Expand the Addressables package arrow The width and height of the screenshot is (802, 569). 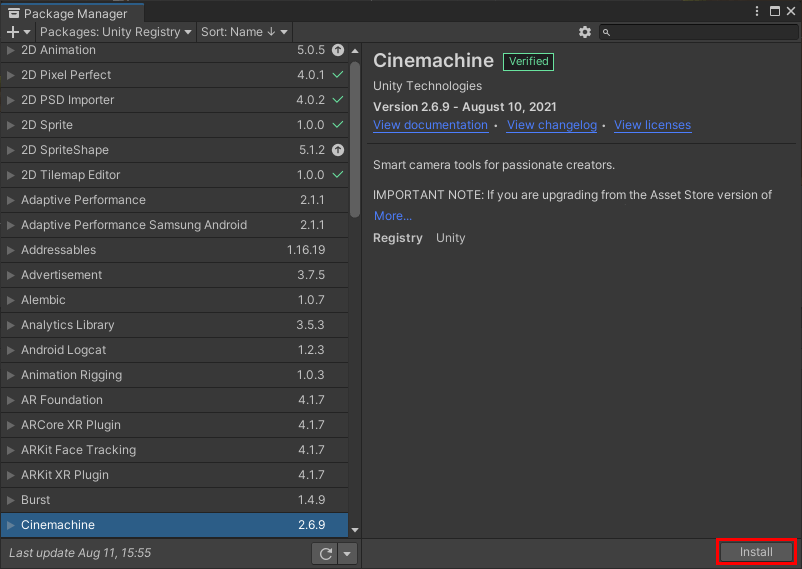tap(10, 250)
